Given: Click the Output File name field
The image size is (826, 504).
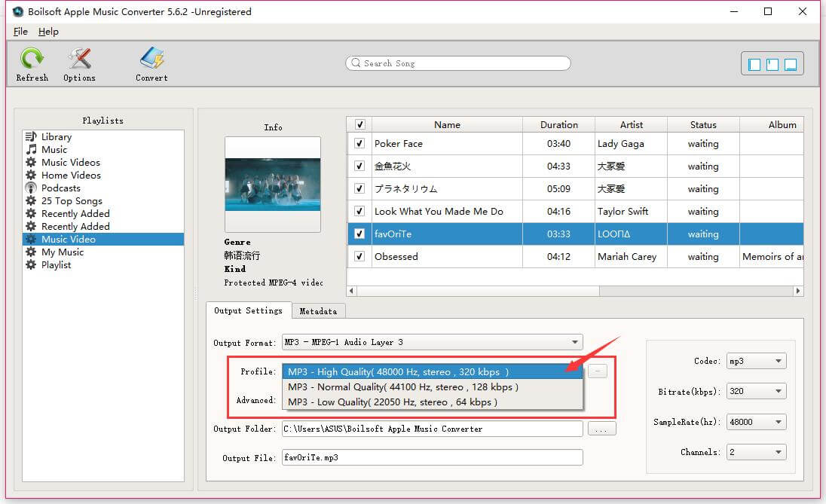Looking at the screenshot, I should [432, 457].
